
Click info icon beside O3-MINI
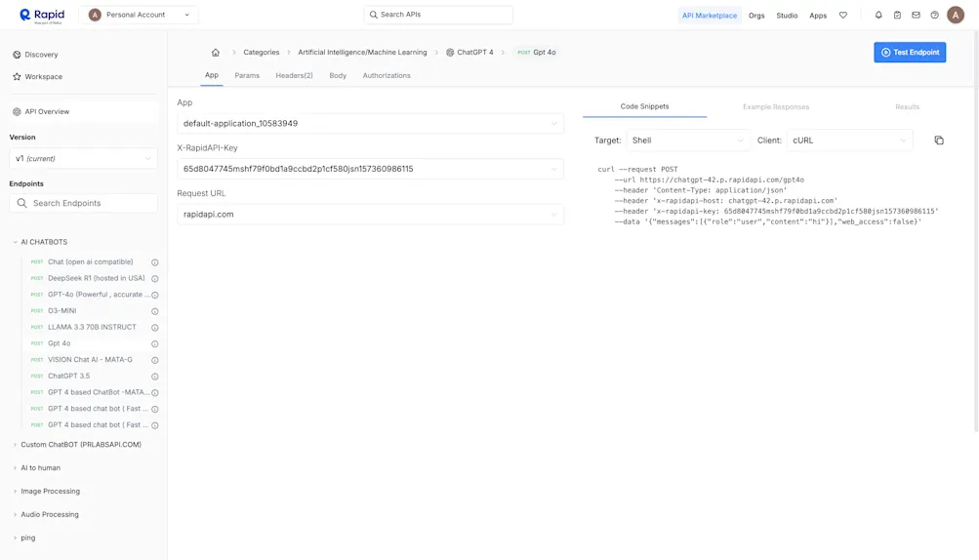(155, 311)
